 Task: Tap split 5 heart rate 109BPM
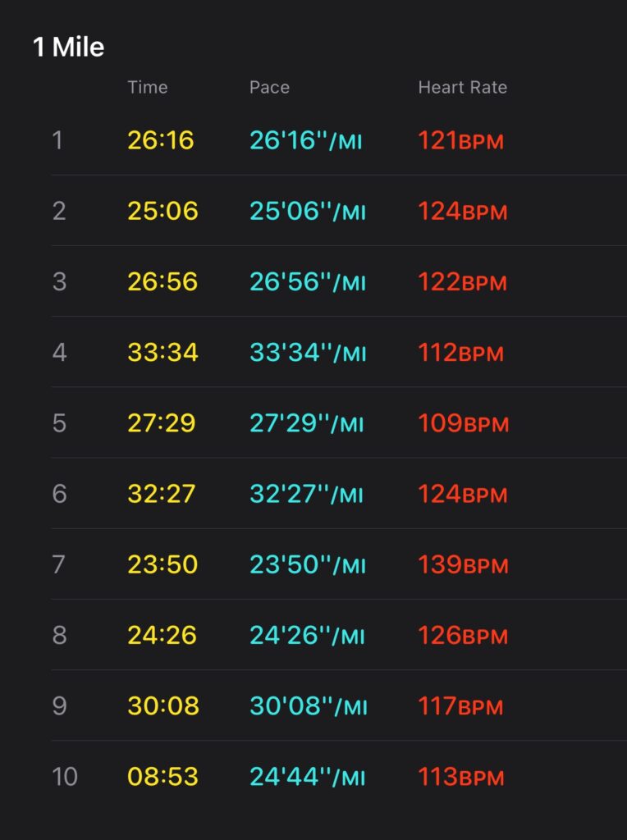[464, 423]
